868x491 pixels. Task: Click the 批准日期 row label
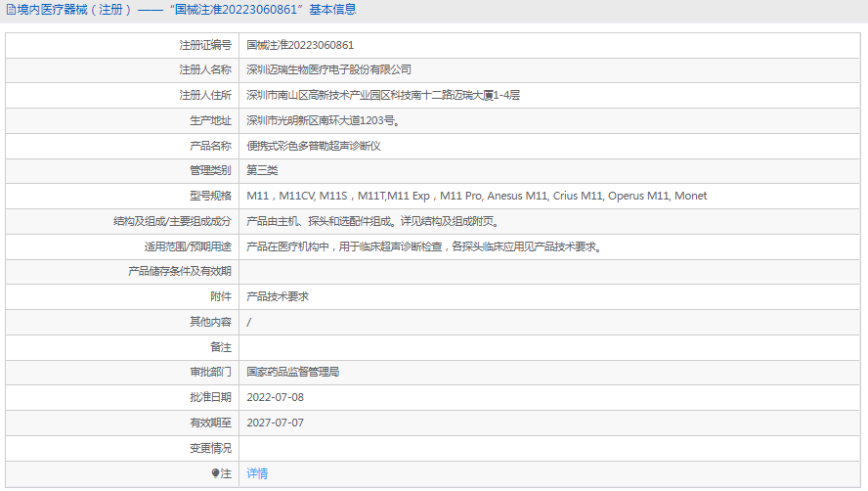pos(210,397)
